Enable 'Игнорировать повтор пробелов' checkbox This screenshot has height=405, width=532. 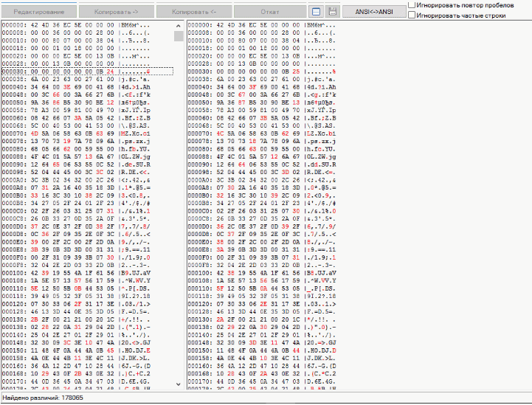pyautogui.click(x=412, y=4)
